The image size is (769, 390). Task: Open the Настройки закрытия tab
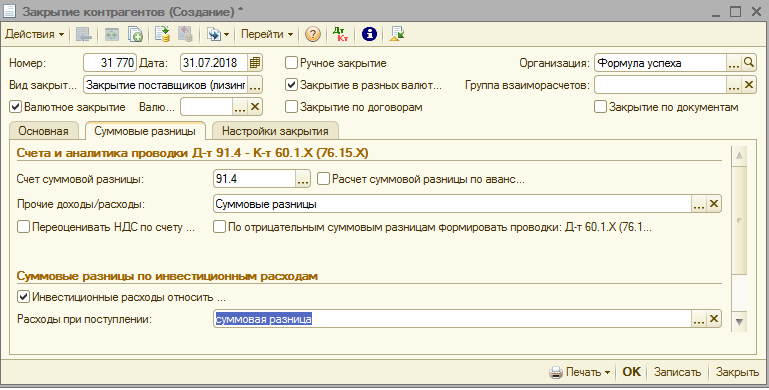275,131
